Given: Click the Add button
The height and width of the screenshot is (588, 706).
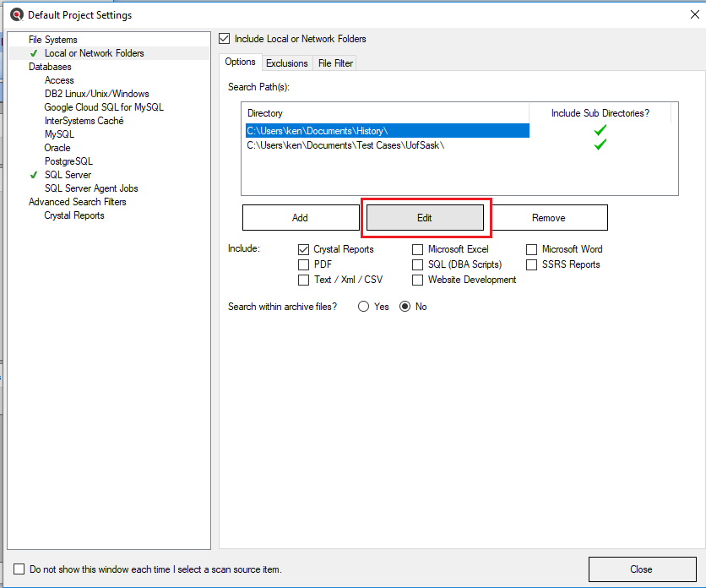Looking at the screenshot, I should pyautogui.click(x=300, y=218).
